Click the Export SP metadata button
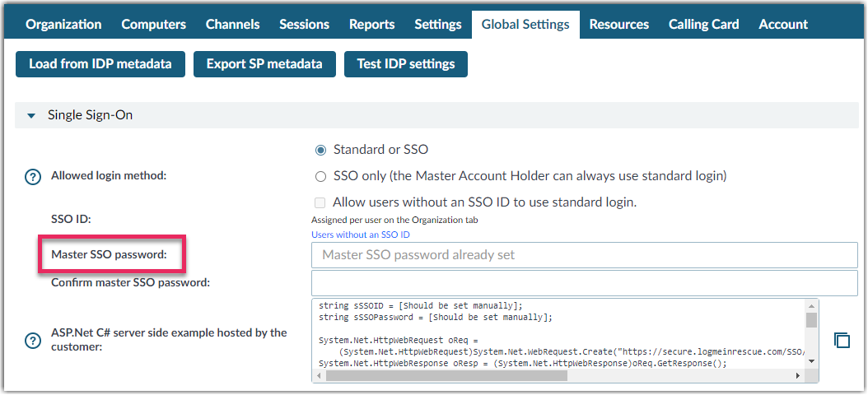 (x=264, y=64)
